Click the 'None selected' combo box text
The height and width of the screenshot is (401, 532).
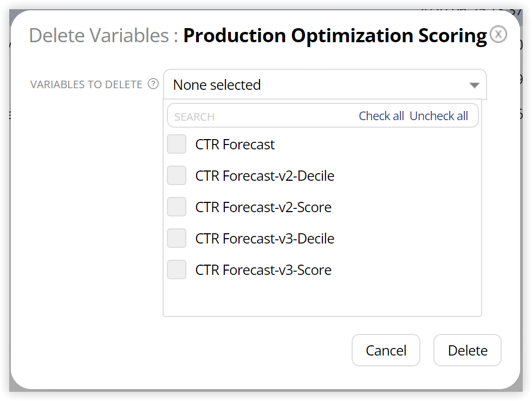point(217,85)
